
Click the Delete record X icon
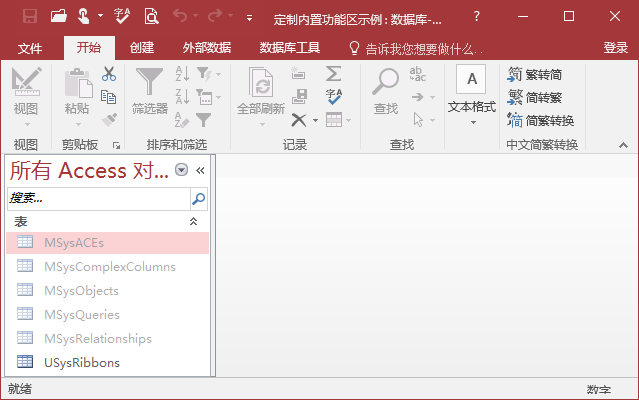click(299, 120)
